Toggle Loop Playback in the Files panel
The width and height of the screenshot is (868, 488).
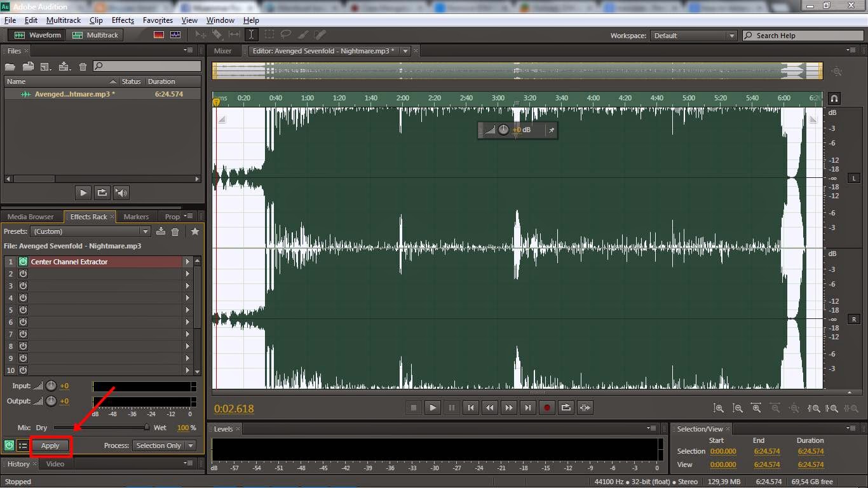pyautogui.click(x=102, y=193)
